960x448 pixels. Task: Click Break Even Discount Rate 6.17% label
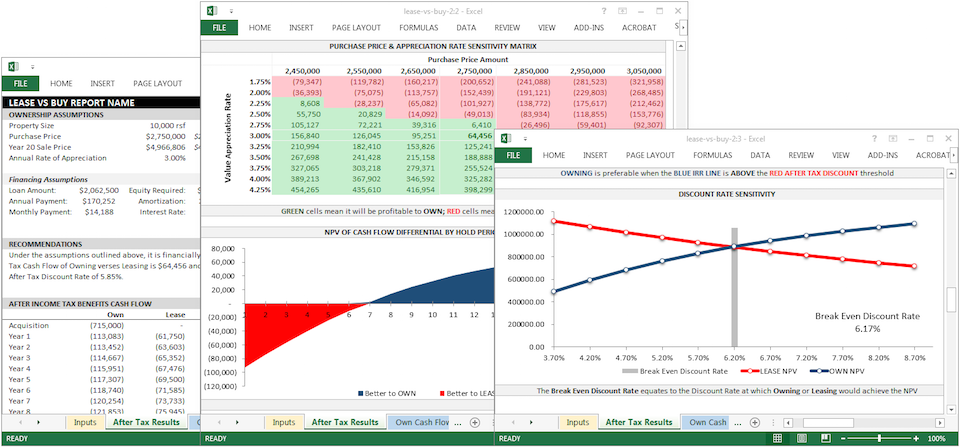(867, 323)
